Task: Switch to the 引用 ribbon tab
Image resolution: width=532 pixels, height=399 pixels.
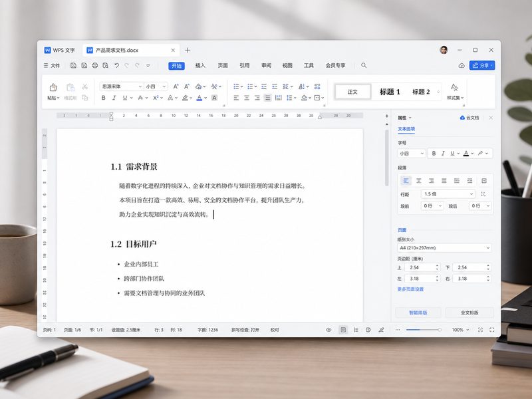Action: click(244, 65)
